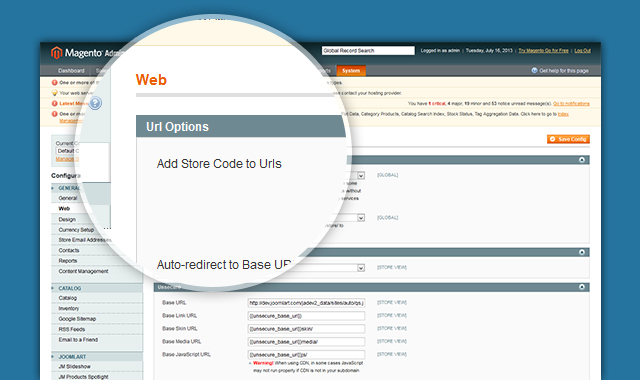The height and width of the screenshot is (380, 640).
Task: Click the 'Web' page heading
Action: point(151,80)
